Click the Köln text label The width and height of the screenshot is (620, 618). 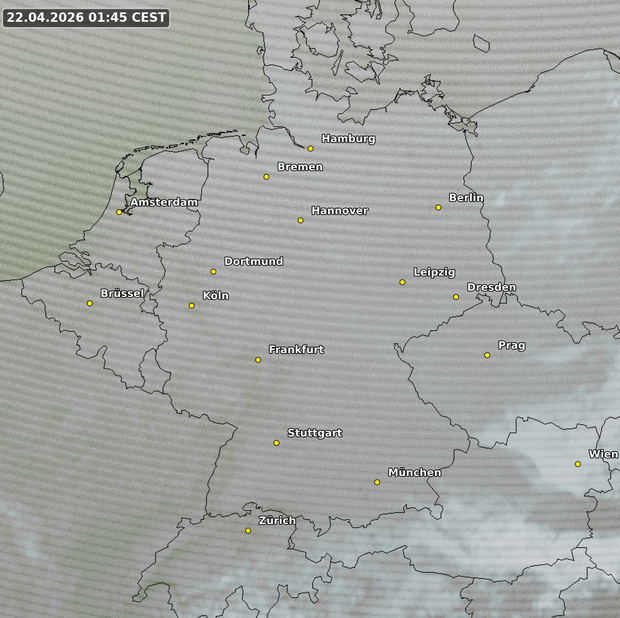[215, 296]
